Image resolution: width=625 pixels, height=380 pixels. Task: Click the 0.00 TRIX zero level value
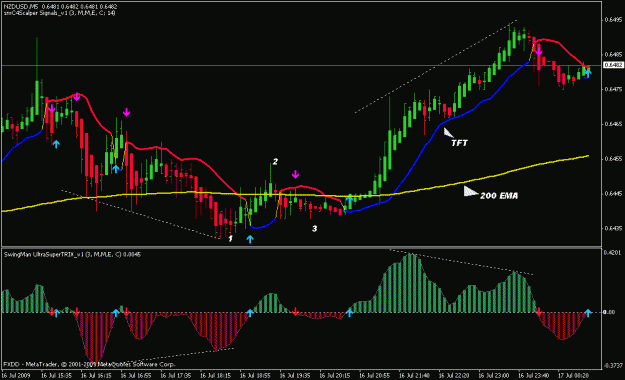(x=609, y=312)
